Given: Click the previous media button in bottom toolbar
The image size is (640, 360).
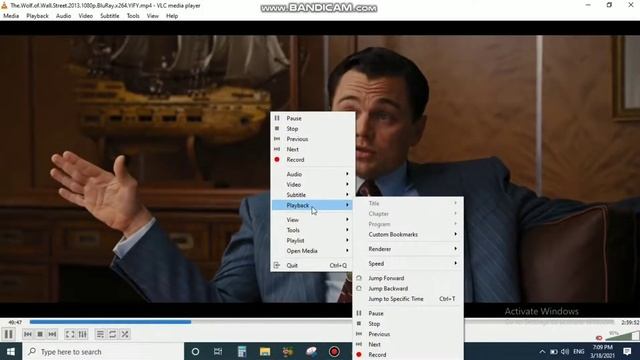Looking at the screenshot, I should (27, 334).
